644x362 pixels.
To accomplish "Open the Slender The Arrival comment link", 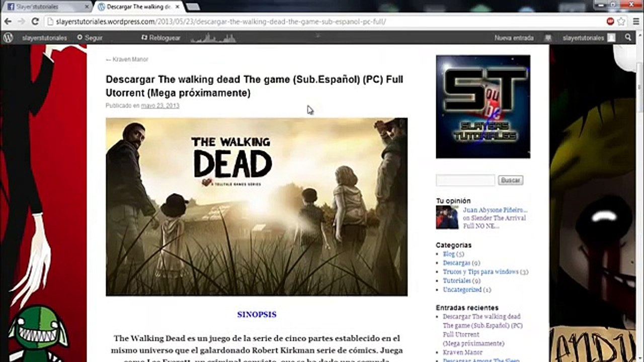I will coord(495,222).
